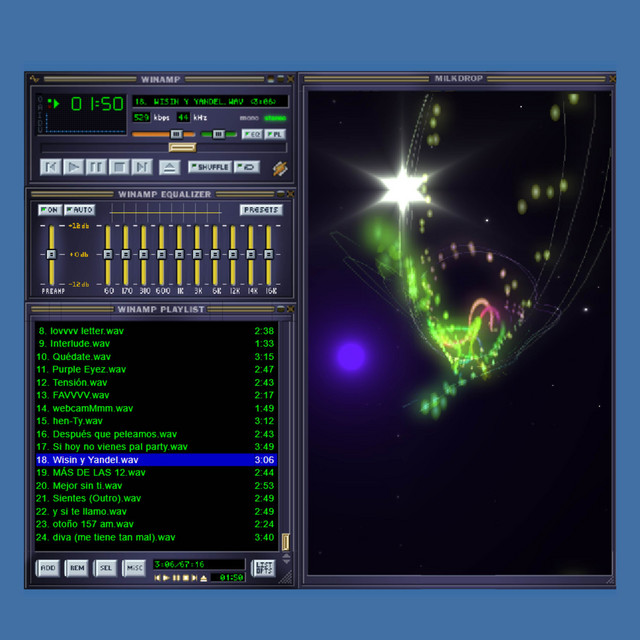The width and height of the screenshot is (640, 640).
Task: Click the Previous track button in Winamp
Action: point(50,167)
